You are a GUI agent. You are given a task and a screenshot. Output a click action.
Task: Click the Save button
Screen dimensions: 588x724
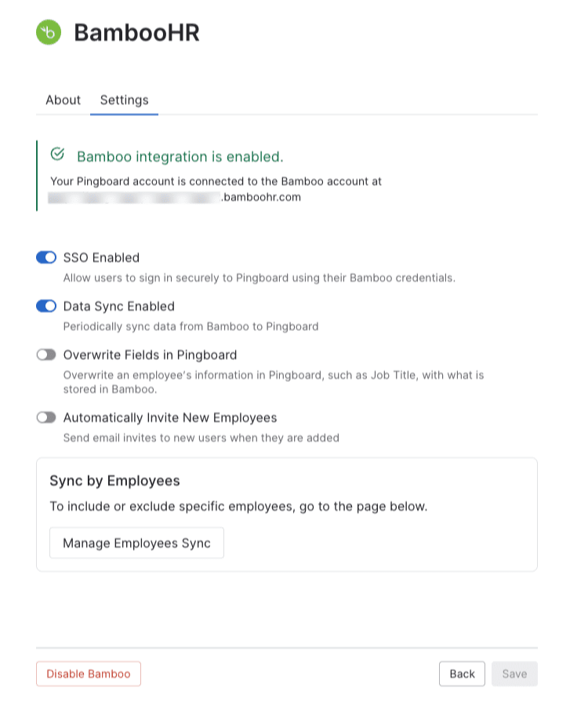pos(514,674)
